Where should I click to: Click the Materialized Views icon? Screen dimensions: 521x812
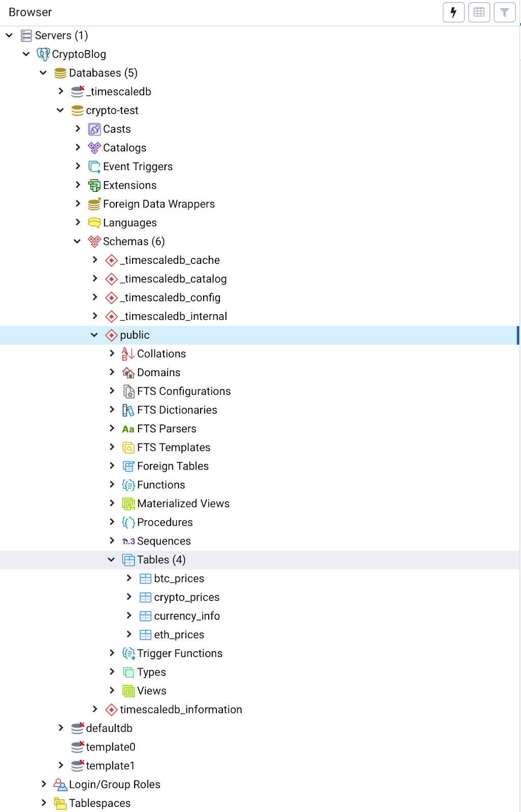[128, 504]
